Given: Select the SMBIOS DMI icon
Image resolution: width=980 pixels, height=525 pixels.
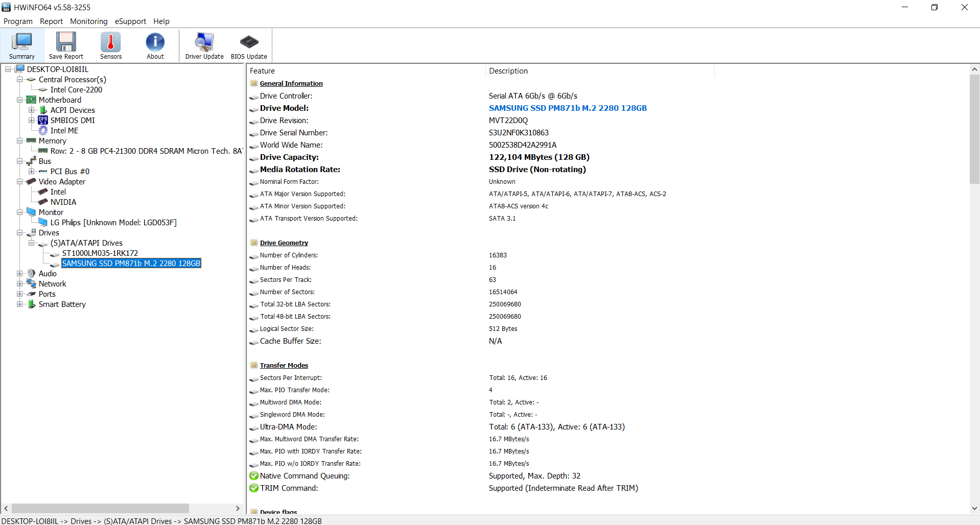Looking at the screenshot, I should click(43, 120).
